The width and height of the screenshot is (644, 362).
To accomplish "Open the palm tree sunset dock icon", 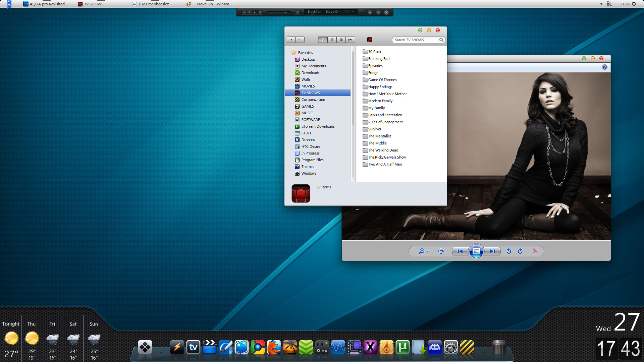I will (290, 347).
